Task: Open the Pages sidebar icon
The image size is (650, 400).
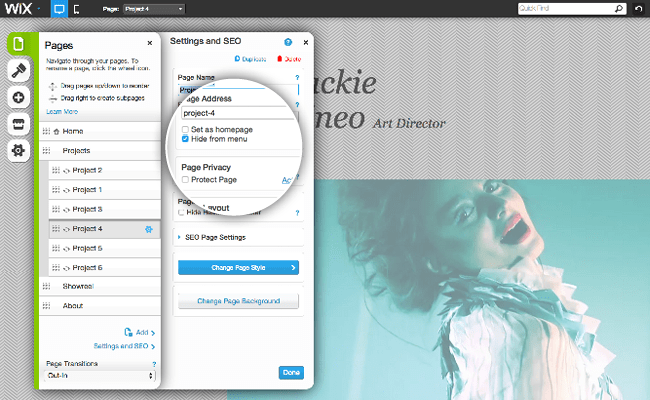Action: coord(18,44)
